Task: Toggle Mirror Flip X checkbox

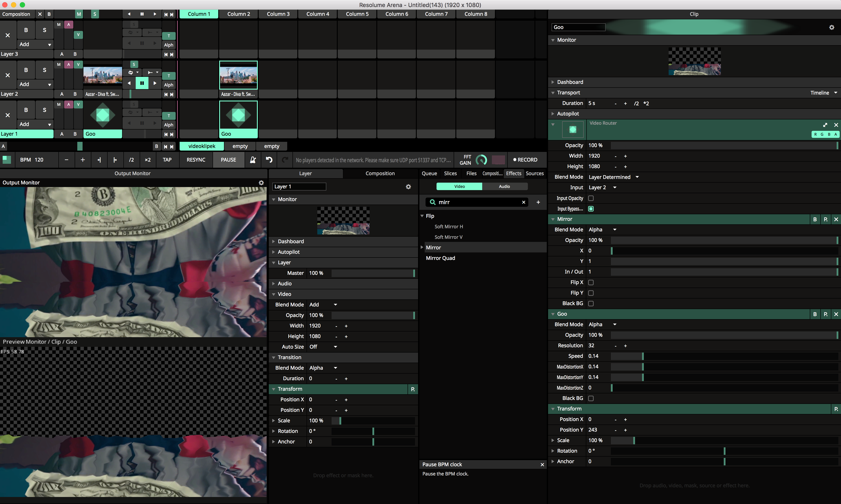Action: [591, 283]
